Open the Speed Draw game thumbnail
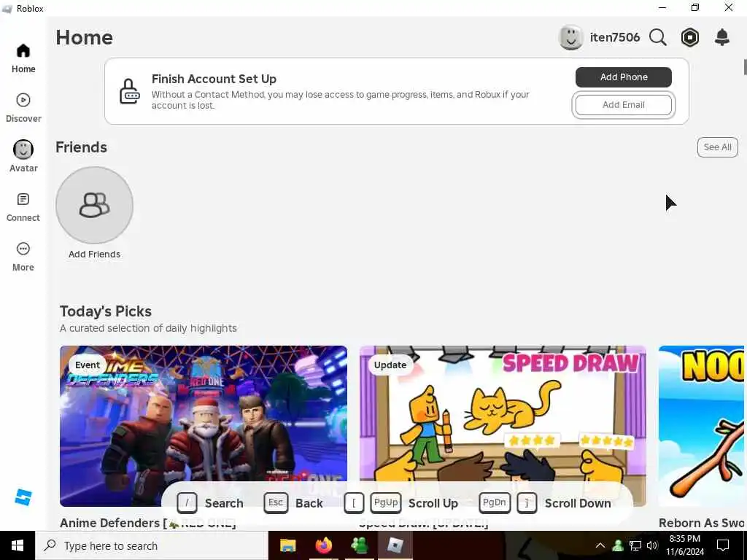 503,426
